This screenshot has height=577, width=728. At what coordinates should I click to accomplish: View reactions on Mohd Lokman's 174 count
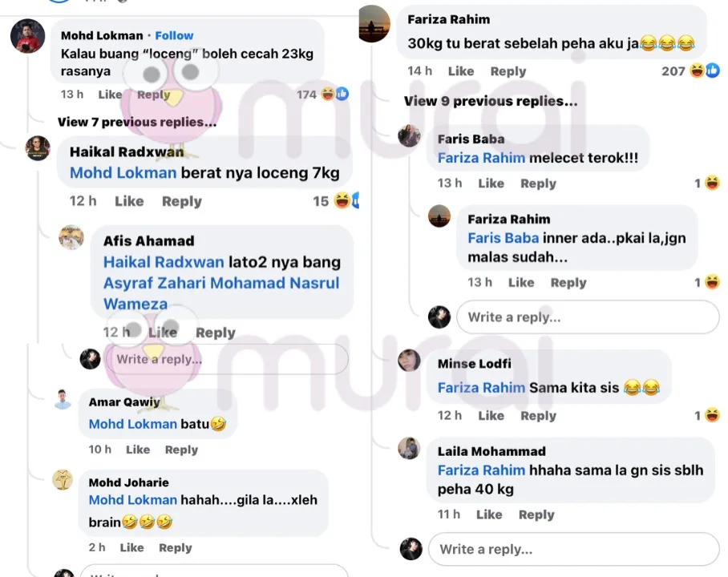point(322,95)
